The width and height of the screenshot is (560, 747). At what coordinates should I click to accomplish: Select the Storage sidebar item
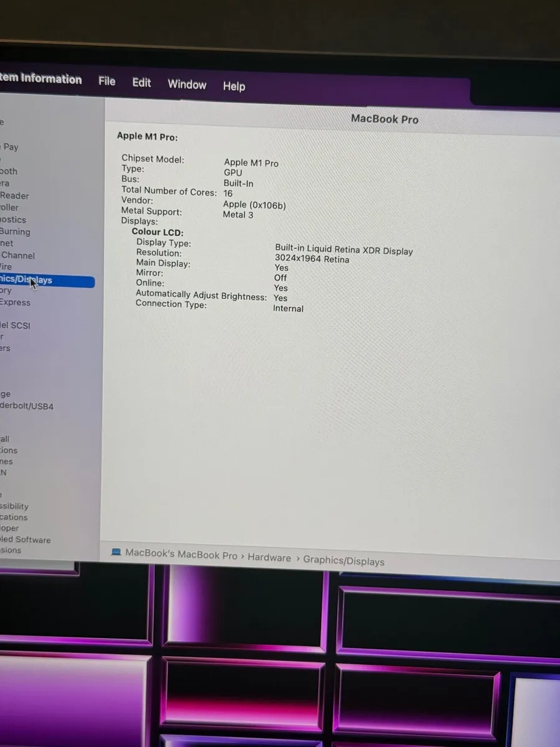click(x=5, y=394)
